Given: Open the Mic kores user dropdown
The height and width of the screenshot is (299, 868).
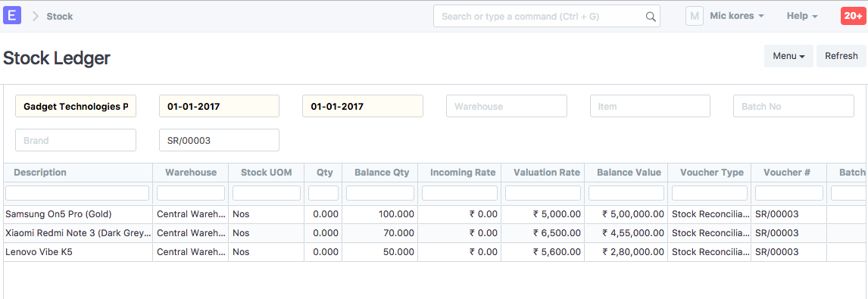Looking at the screenshot, I should tap(737, 16).
